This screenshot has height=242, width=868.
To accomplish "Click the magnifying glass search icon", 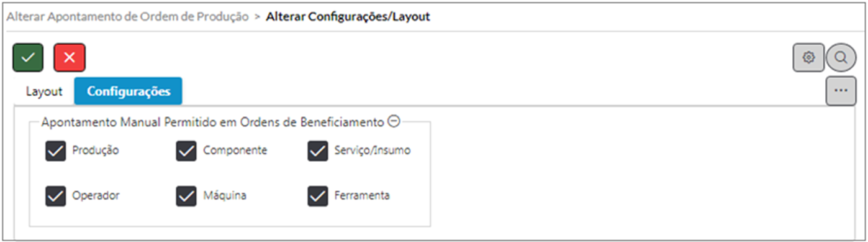I will (841, 58).
